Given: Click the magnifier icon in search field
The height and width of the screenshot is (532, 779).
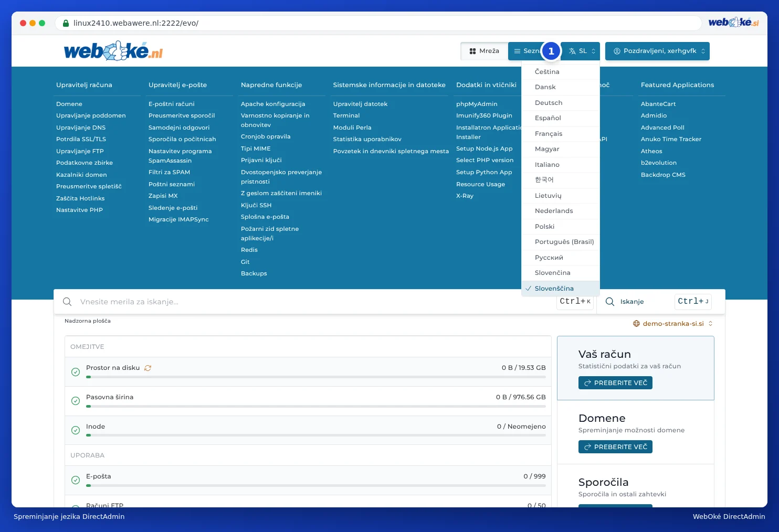Looking at the screenshot, I should click(x=67, y=302).
